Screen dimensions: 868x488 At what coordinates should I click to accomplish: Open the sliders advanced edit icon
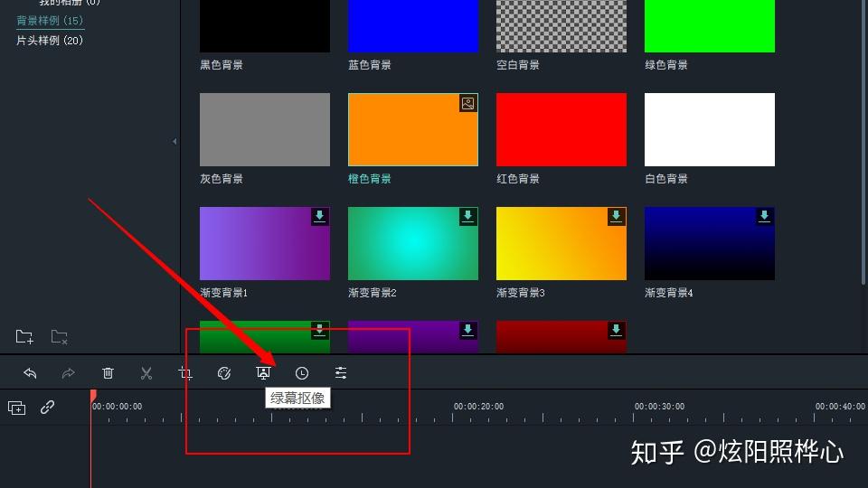tap(341, 373)
